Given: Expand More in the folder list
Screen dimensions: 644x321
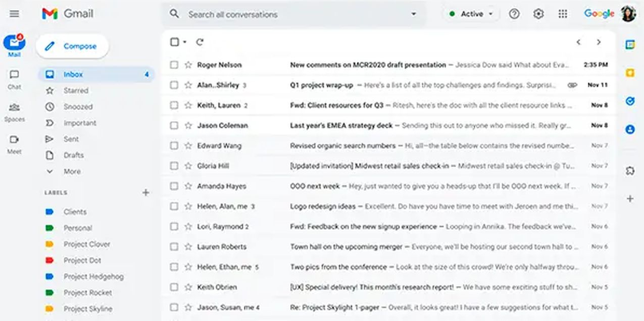Looking at the screenshot, I should 72,172.
